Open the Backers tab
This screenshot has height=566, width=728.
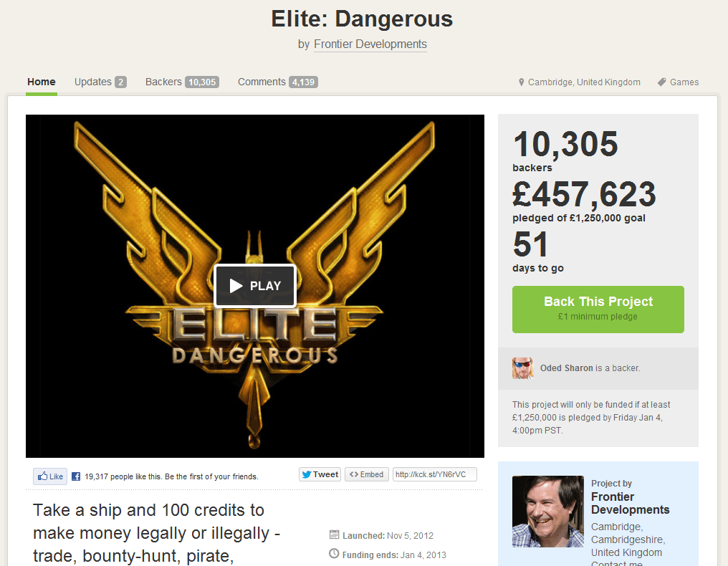click(182, 82)
